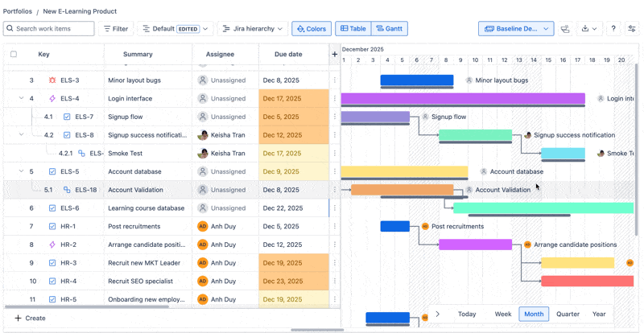
Task: Click the dependencies icon beside Baseline dropdown
Action: pyautogui.click(x=565, y=29)
